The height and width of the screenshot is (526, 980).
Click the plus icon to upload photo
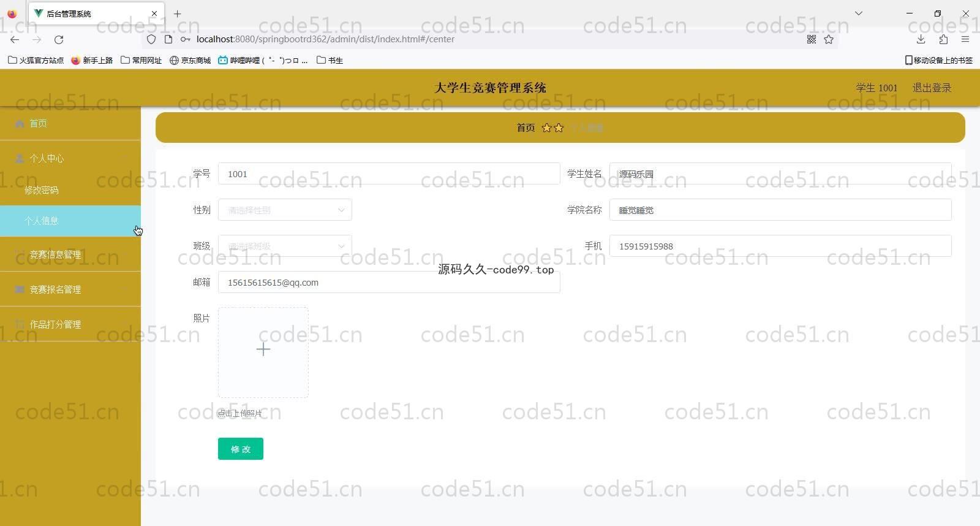click(263, 349)
